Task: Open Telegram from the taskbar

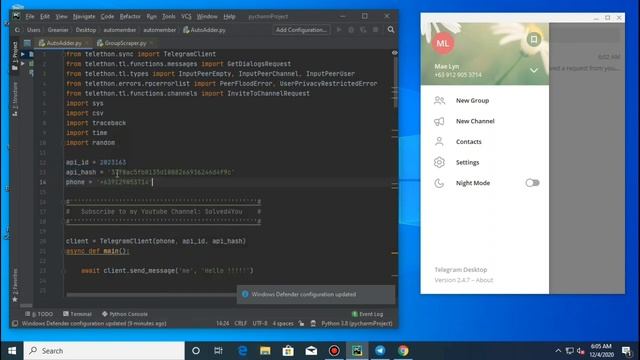Action: click(380, 351)
